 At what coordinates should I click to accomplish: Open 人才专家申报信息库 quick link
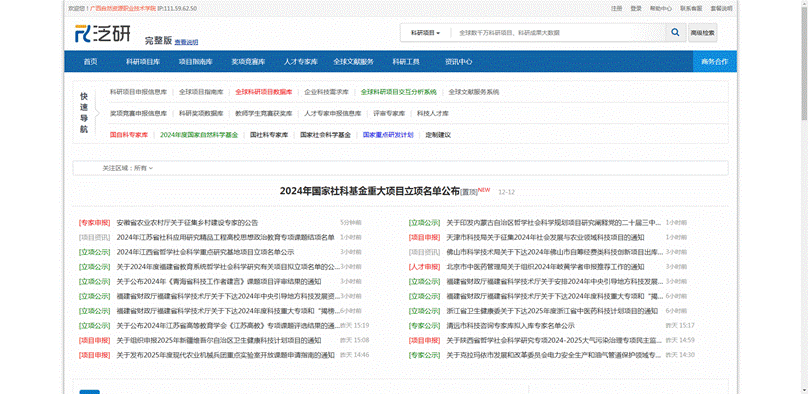(x=332, y=113)
